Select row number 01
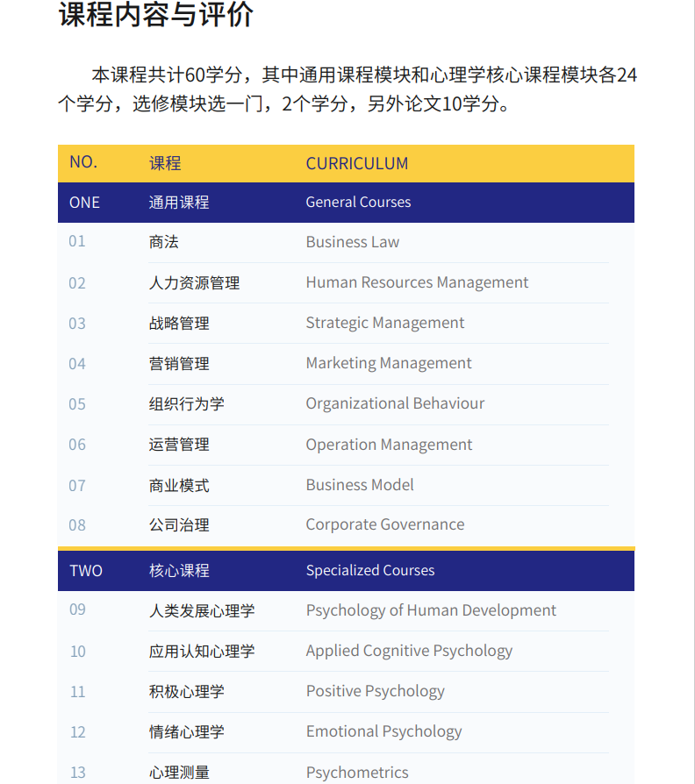 [77, 241]
